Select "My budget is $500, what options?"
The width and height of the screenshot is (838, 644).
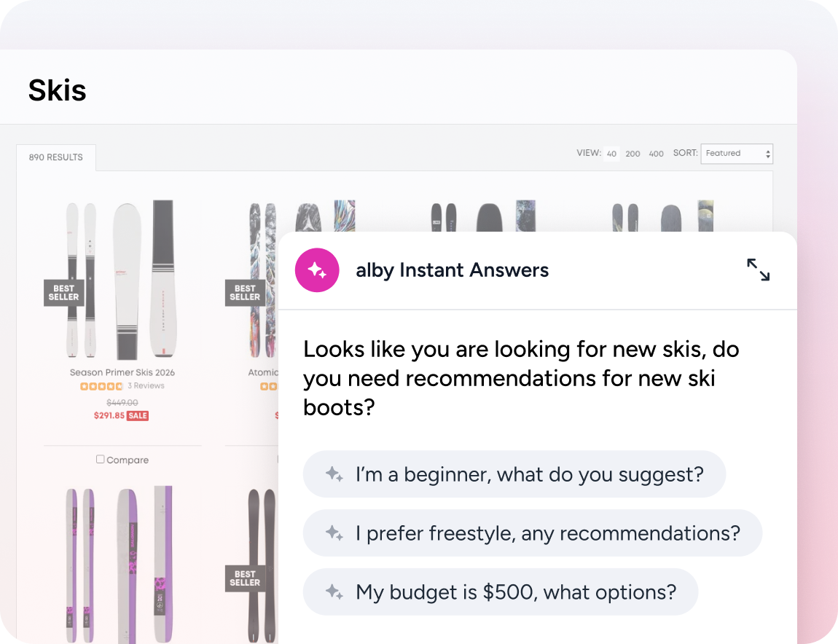500,592
